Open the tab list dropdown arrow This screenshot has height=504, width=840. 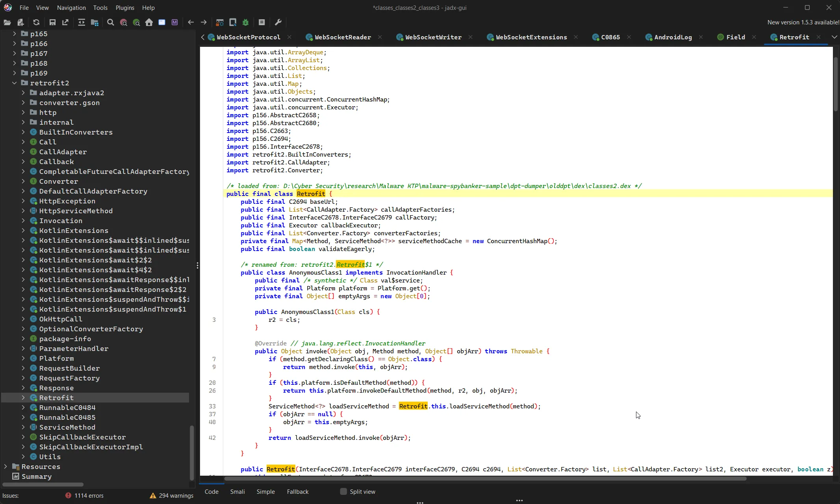pyautogui.click(x=834, y=37)
